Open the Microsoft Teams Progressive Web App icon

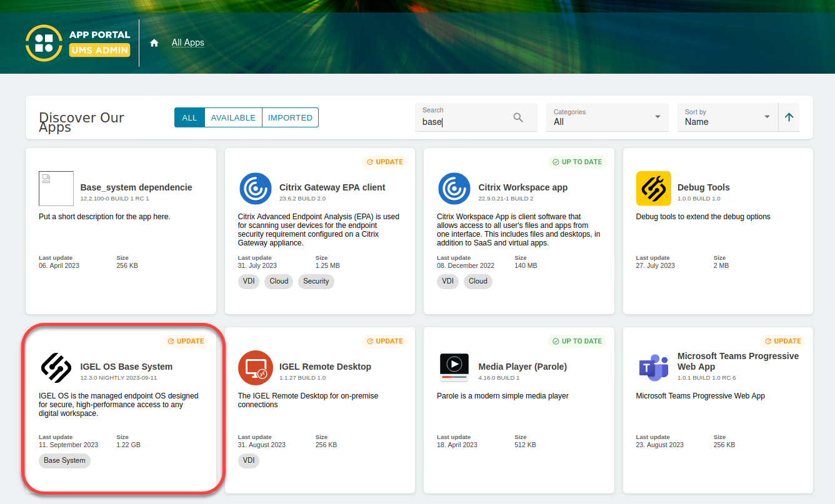click(x=653, y=368)
